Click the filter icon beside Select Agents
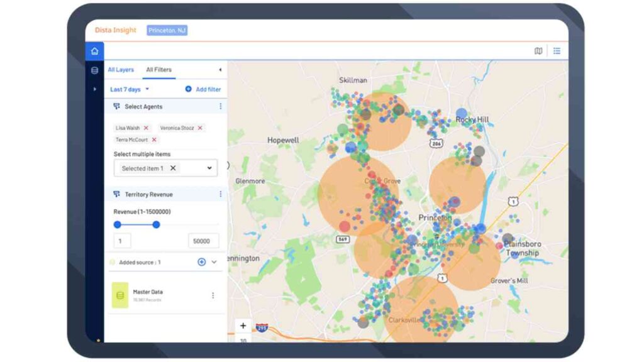644x362 pixels. [x=117, y=106]
